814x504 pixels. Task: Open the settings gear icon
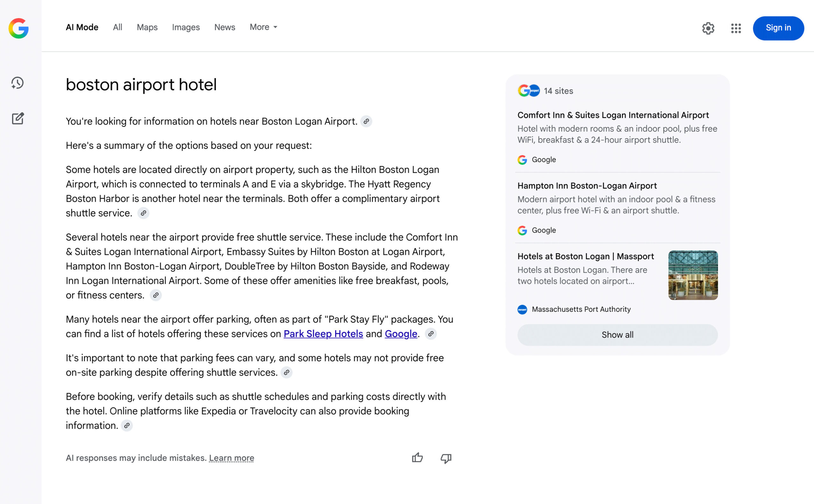point(708,28)
